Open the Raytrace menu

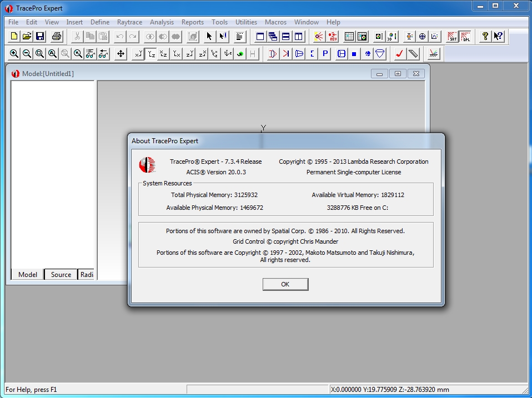pos(129,22)
